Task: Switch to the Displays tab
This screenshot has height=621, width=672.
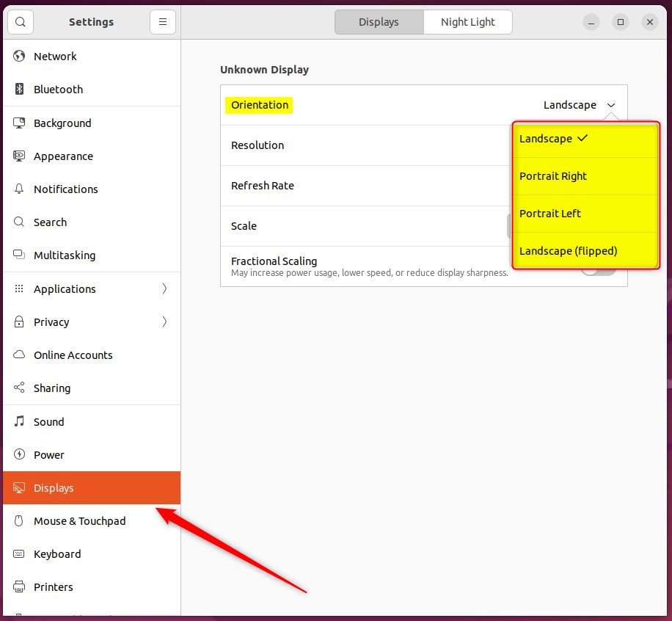Action: (379, 22)
